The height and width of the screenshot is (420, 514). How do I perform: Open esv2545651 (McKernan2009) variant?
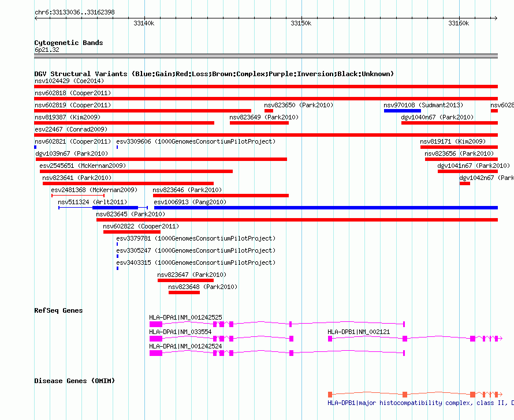(x=136, y=171)
